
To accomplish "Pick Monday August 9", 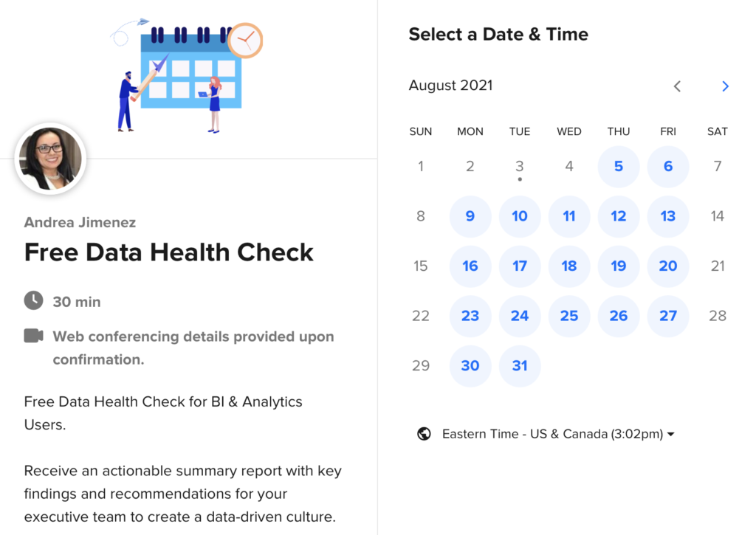I will (470, 216).
